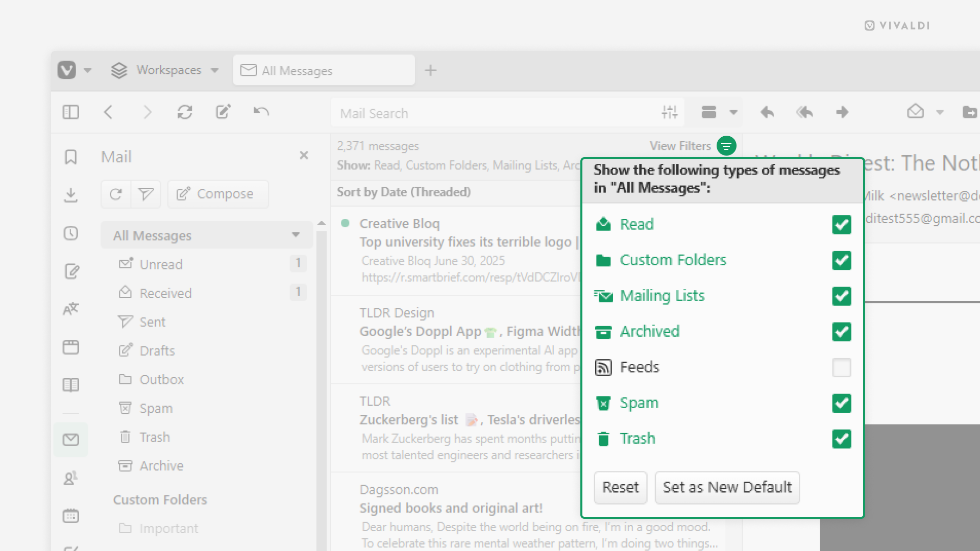The height and width of the screenshot is (551, 980).
Task: Enable the Feeds checkbox
Action: (842, 367)
